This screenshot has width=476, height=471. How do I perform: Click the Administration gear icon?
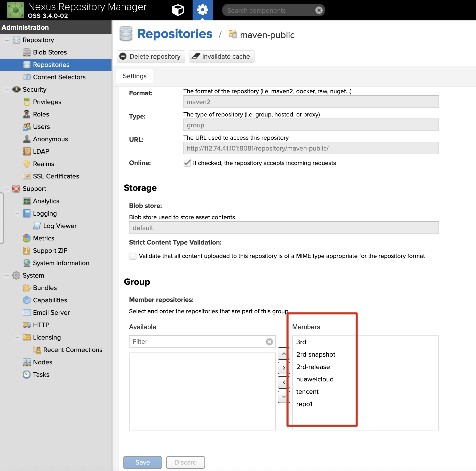(202, 10)
